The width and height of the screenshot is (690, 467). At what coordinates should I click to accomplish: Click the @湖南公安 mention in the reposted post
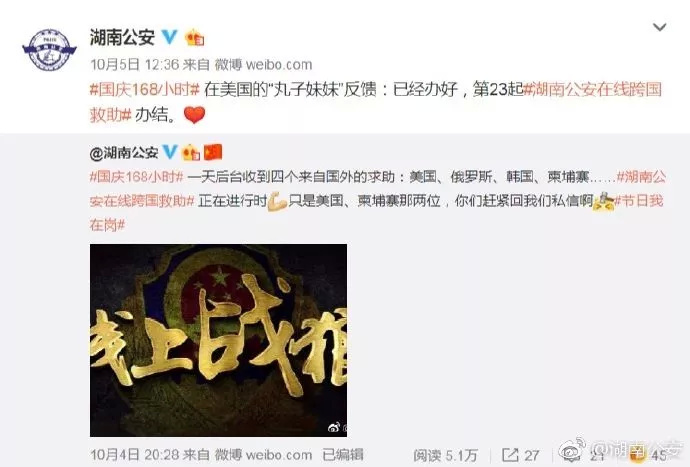point(124,153)
